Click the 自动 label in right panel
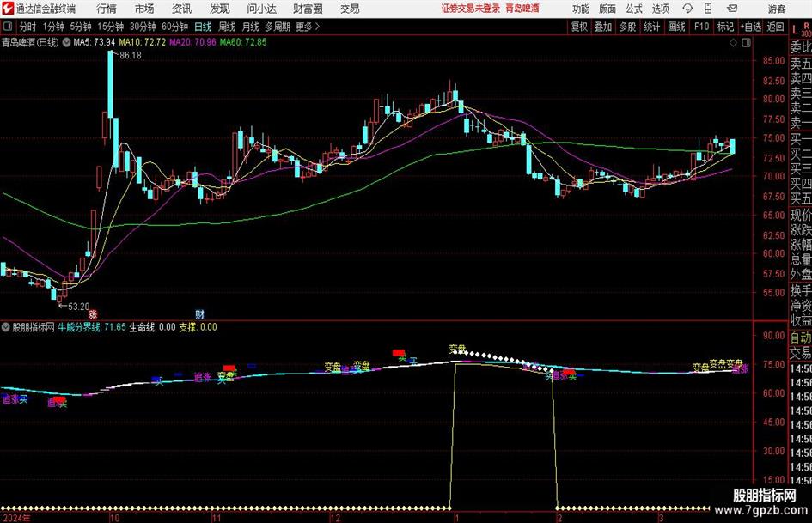This screenshot has width=812, height=523. tap(801, 338)
